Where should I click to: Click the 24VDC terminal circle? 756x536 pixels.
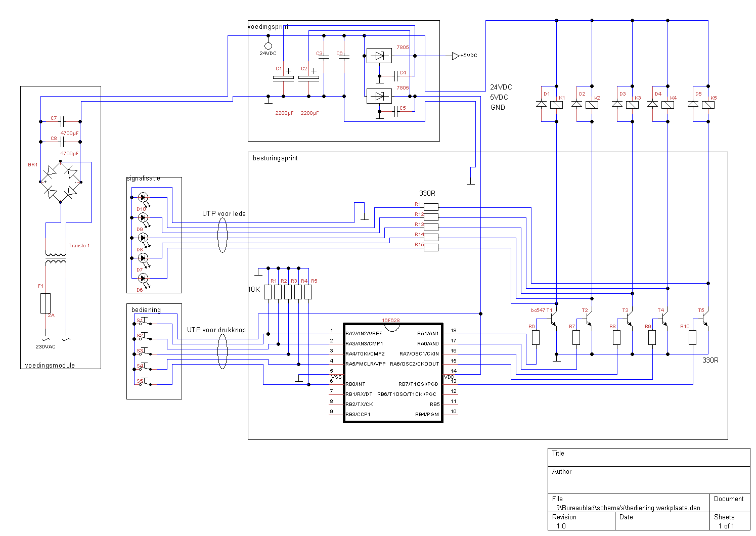[268, 46]
